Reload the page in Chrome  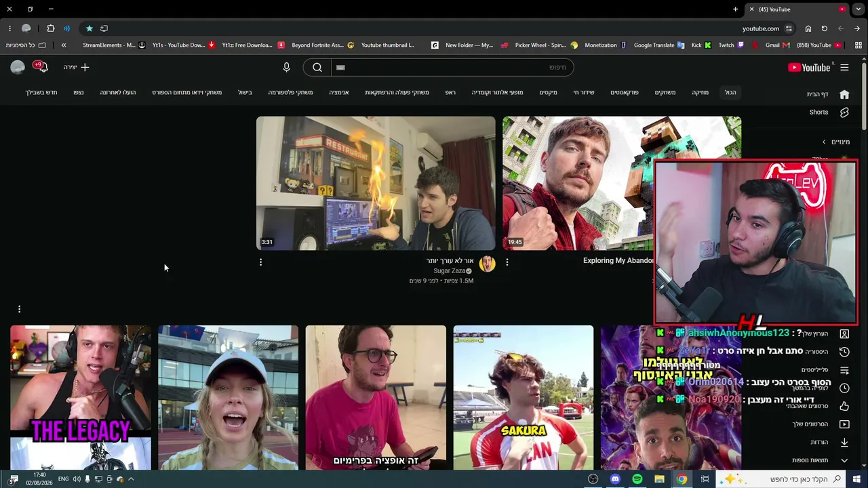pos(825,28)
